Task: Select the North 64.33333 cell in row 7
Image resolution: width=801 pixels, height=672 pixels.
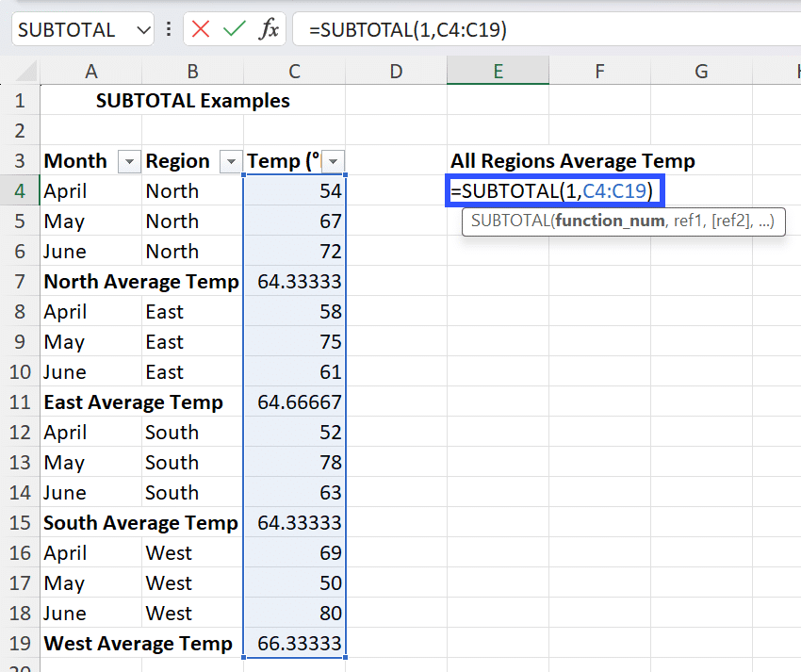Action: pyautogui.click(x=294, y=281)
